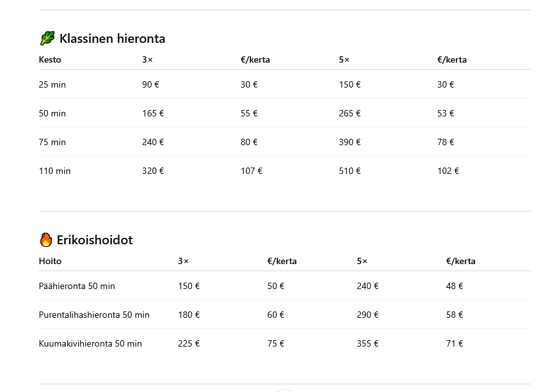Screen dimensions: 541x392
Task: Click the 225 € price cell
Action: click(189, 343)
